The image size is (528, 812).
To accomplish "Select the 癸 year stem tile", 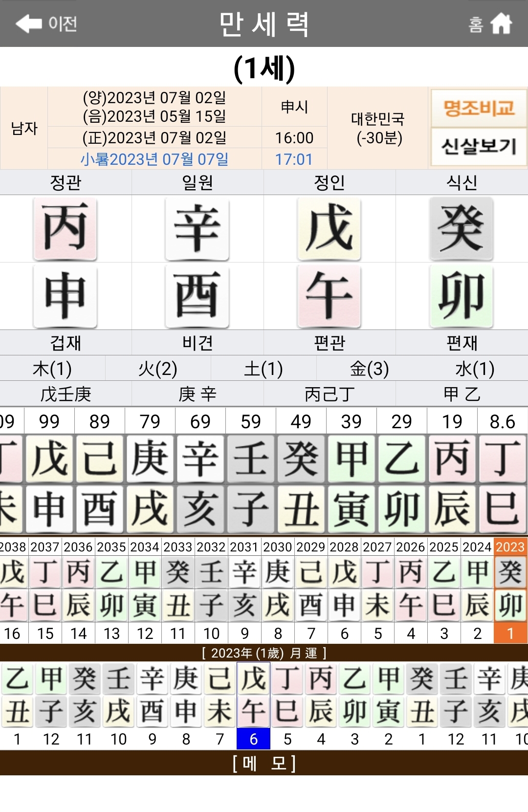I will pos(461,228).
